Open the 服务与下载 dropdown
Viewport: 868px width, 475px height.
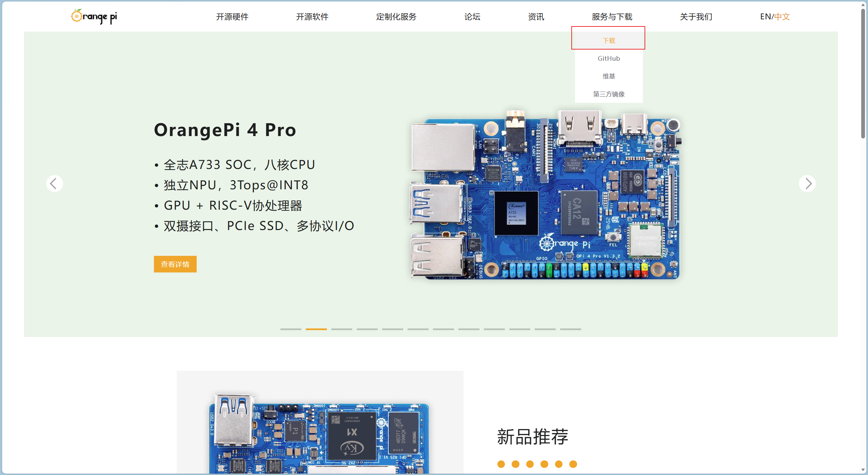pyautogui.click(x=612, y=17)
